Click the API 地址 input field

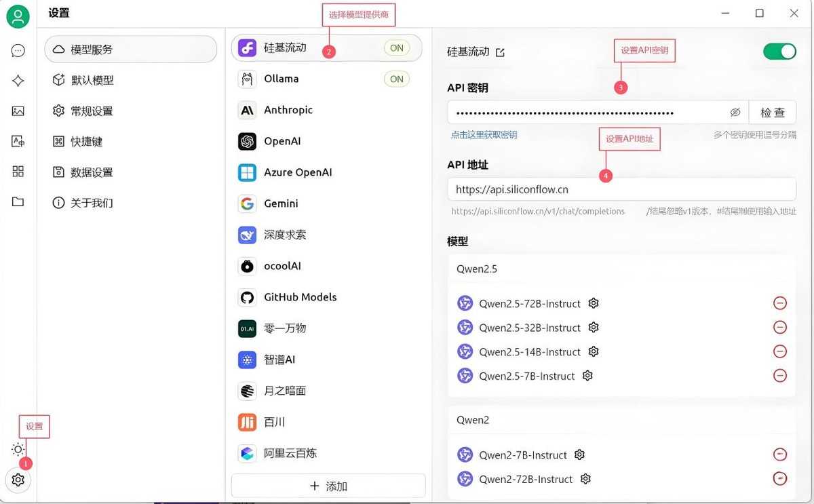[x=621, y=190]
